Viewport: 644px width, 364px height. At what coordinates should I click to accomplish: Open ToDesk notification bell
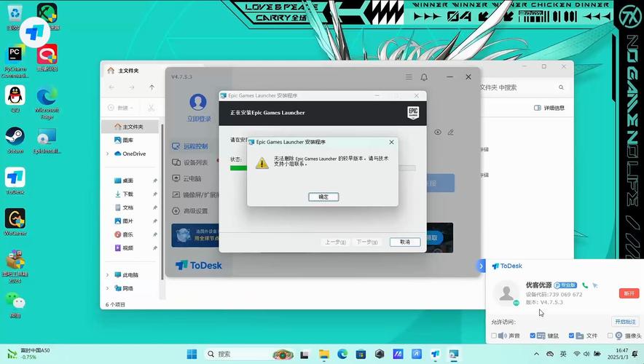(424, 77)
